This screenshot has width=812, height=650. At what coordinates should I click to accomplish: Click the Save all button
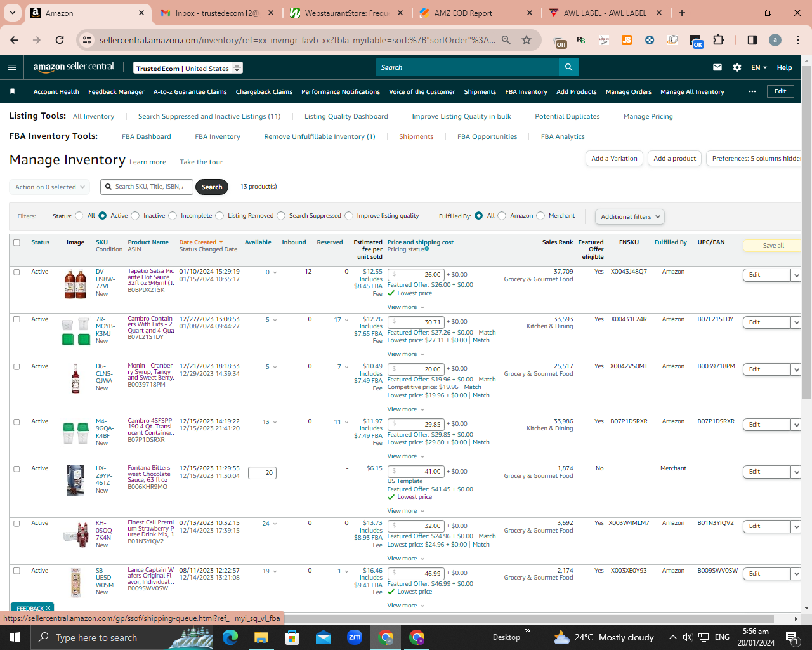[x=773, y=246]
